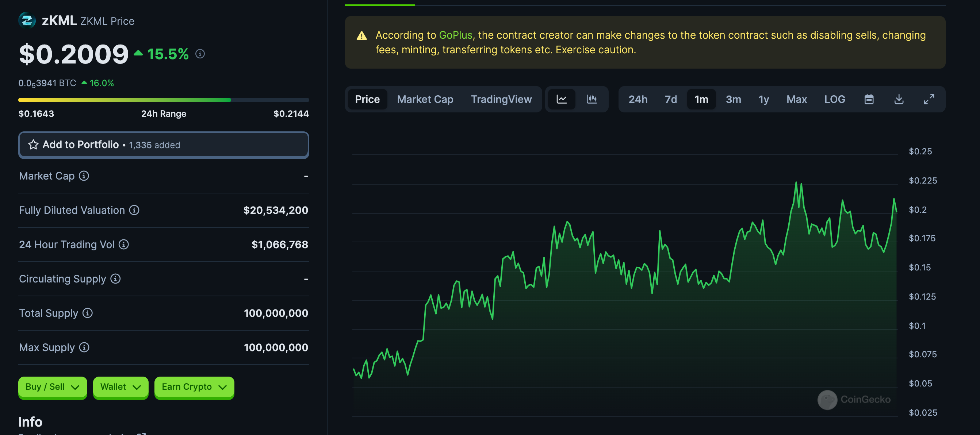Open the Buy / Sell dropdown
This screenshot has height=435, width=980.
pos(53,387)
